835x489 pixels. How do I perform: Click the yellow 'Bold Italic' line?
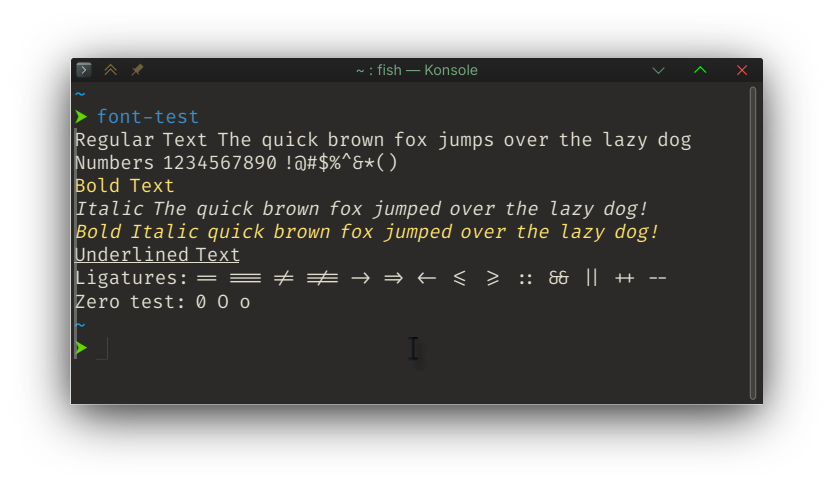[366, 232]
